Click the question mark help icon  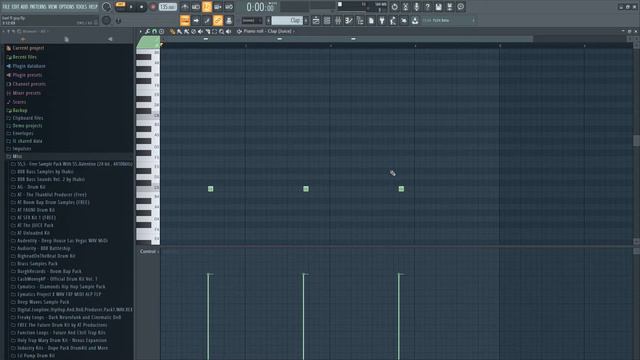(x=427, y=7)
